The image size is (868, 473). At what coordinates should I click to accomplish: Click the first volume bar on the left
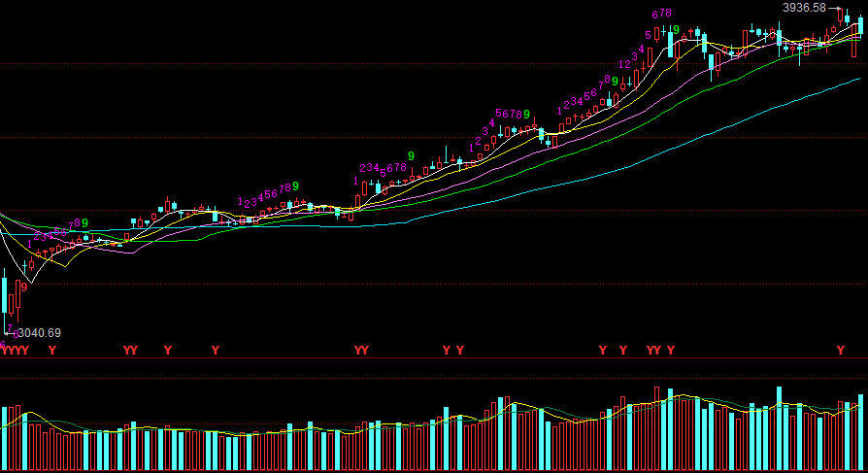[x=4, y=438]
